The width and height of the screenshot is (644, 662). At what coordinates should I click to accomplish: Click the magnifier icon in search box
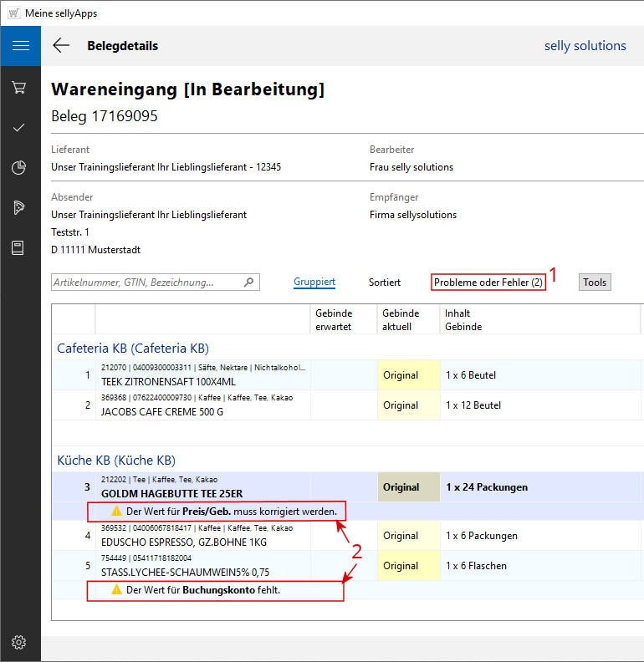pyautogui.click(x=248, y=283)
